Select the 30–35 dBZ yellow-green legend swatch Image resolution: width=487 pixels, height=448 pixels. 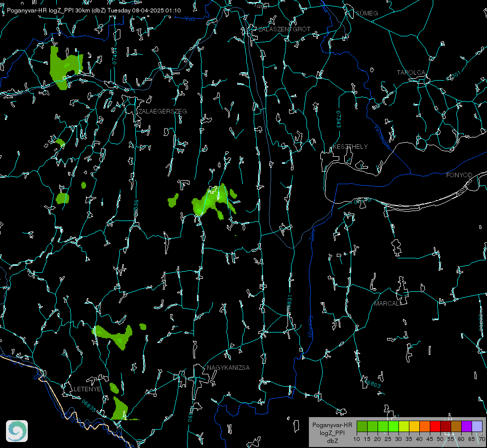pos(404,426)
